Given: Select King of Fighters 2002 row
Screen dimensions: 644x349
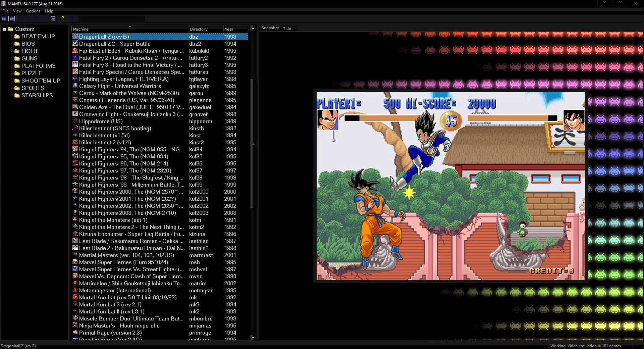Looking at the screenshot, I should click(160, 206).
